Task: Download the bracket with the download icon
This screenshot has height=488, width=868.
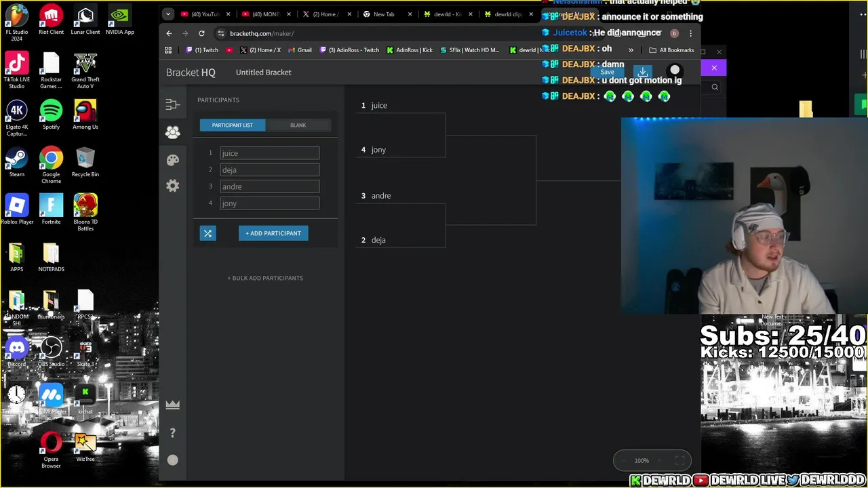Action: click(x=642, y=71)
